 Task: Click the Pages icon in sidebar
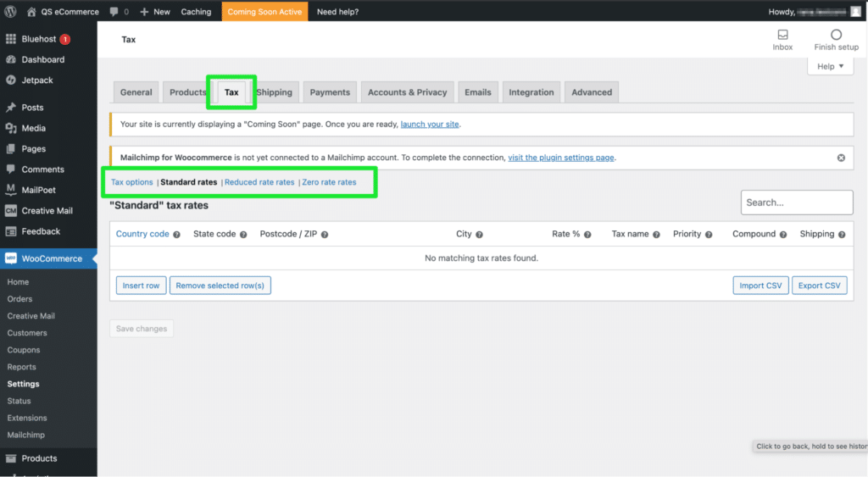[10, 149]
